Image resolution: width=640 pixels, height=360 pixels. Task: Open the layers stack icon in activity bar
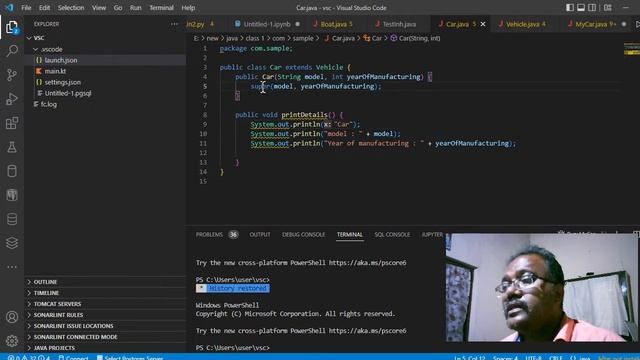coord(12,243)
